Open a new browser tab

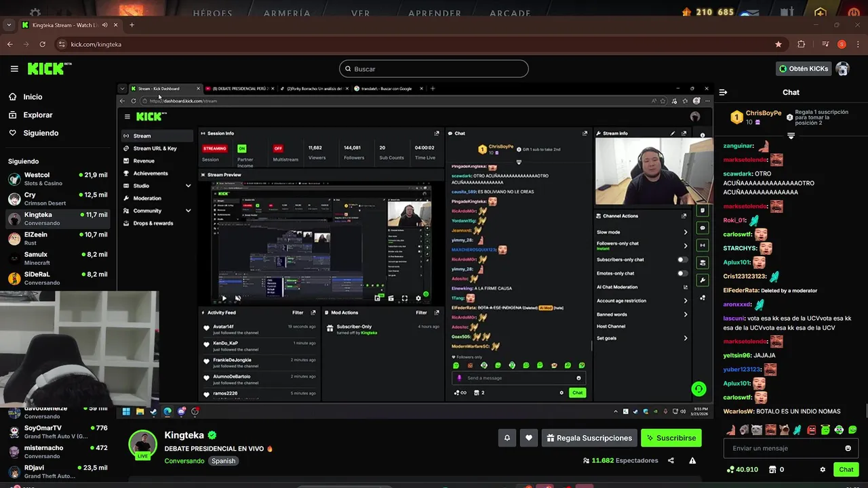point(132,25)
